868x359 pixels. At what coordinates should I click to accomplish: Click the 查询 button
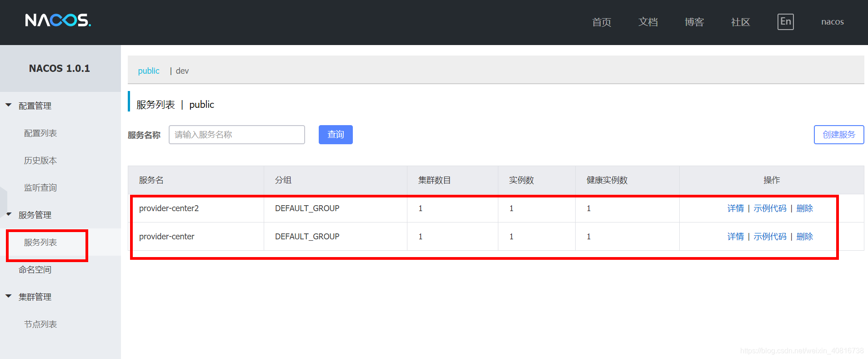click(336, 135)
